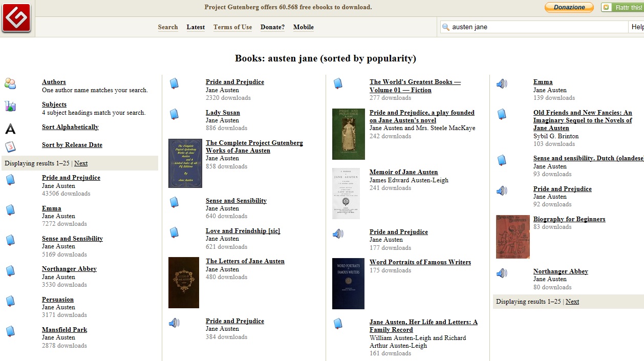This screenshot has width=644, height=361.
Task: Open Jane Austen, Her Life and Letters link
Action: [x=423, y=326]
